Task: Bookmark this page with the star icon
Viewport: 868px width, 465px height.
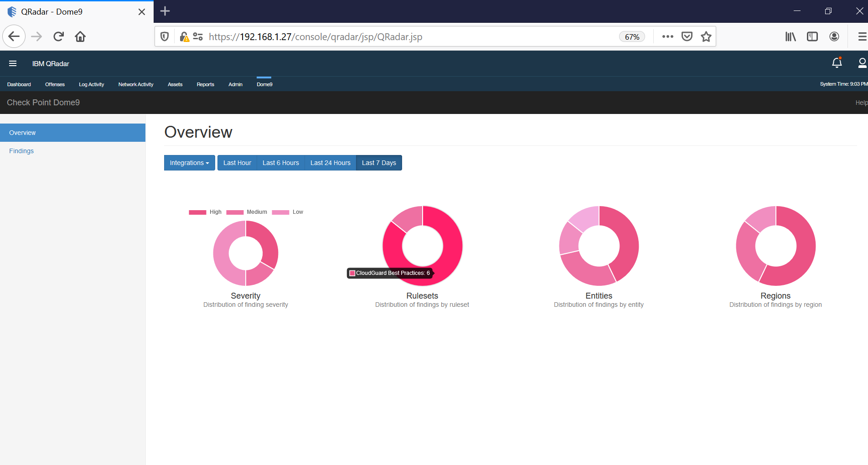Action: coord(706,36)
